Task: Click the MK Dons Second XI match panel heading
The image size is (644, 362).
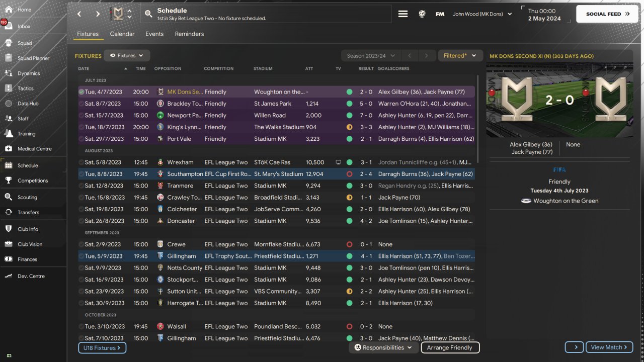Action: pyautogui.click(x=542, y=56)
